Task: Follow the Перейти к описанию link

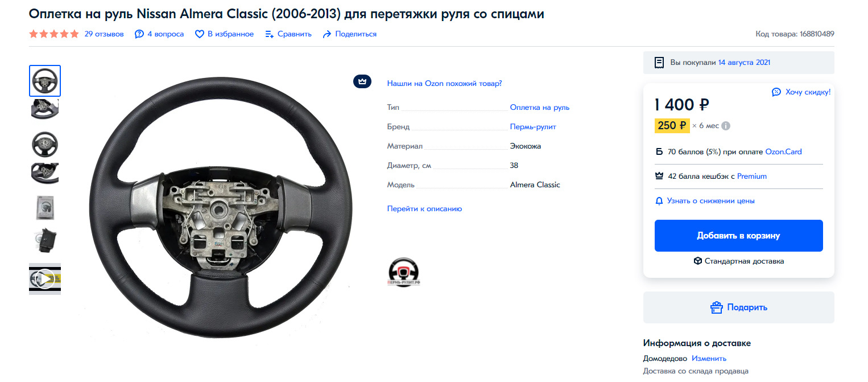Action: [424, 209]
